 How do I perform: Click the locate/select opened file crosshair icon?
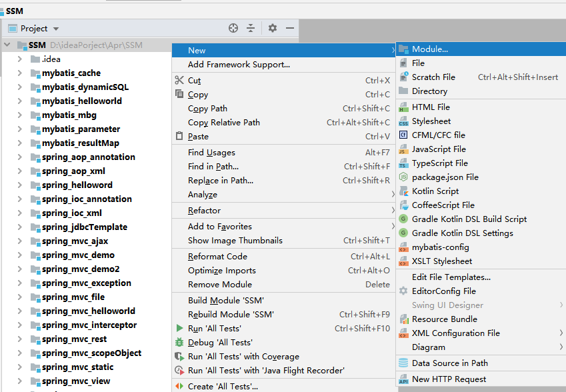pos(233,28)
